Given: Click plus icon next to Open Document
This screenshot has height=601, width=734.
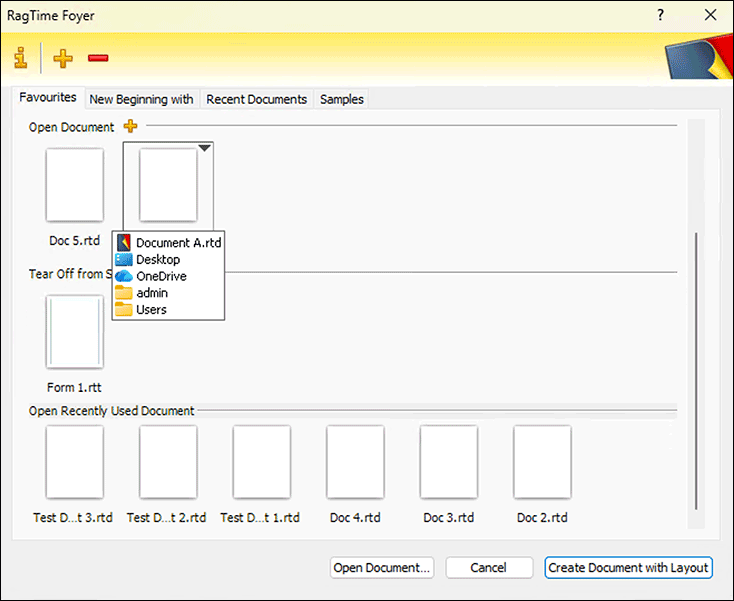Looking at the screenshot, I should click(130, 126).
